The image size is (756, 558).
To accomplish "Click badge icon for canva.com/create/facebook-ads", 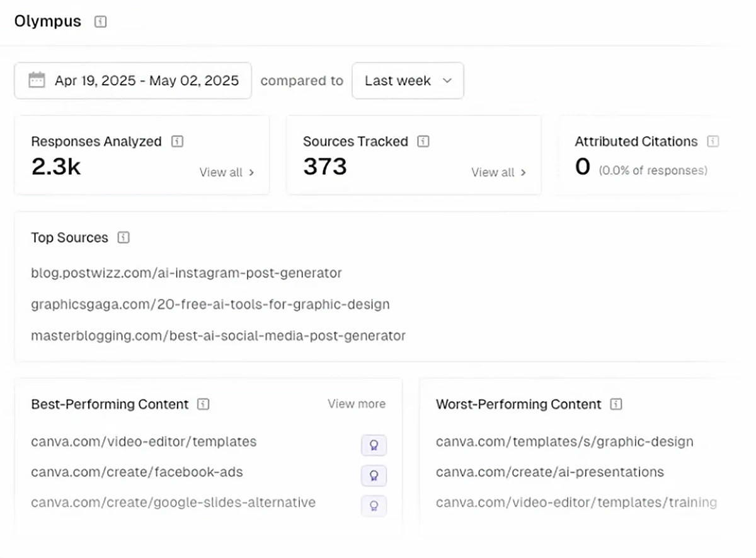I will (374, 475).
